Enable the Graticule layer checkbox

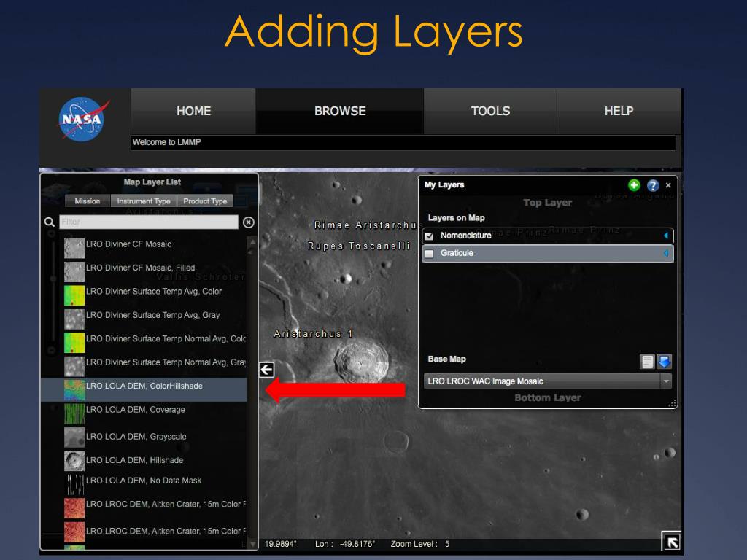pyautogui.click(x=429, y=254)
